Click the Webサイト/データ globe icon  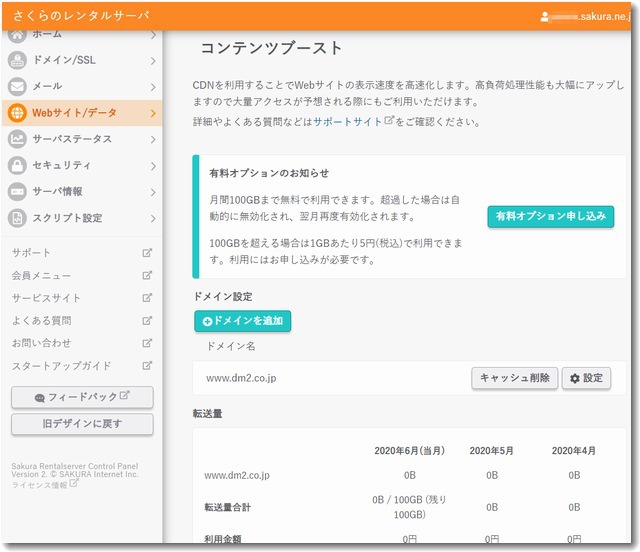(x=18, y=113)
